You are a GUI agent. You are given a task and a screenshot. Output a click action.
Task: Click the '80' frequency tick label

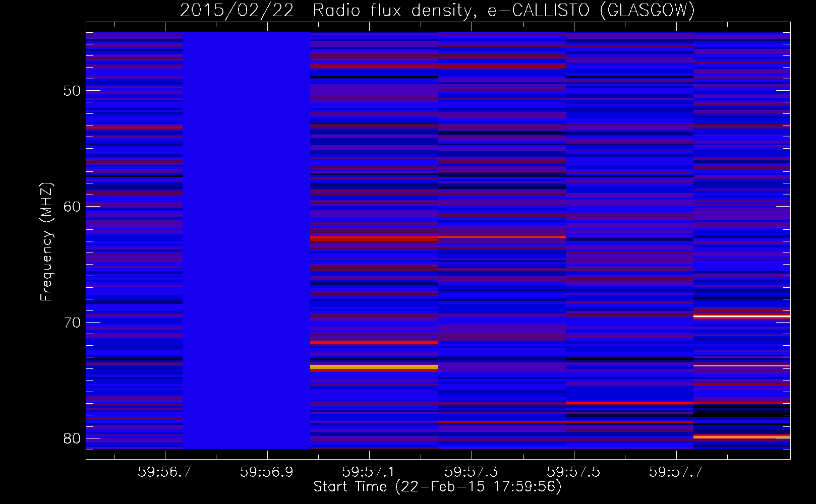point(72,438)
